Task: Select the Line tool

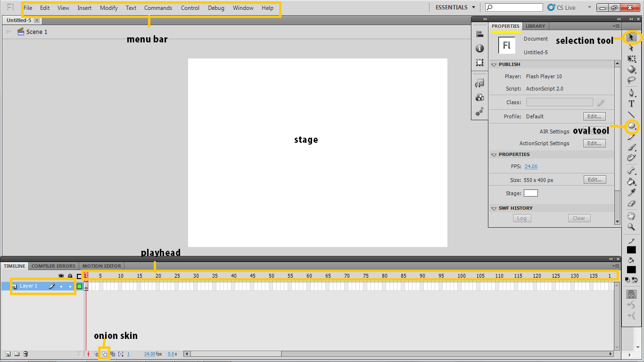Action: tap(632, 115)
